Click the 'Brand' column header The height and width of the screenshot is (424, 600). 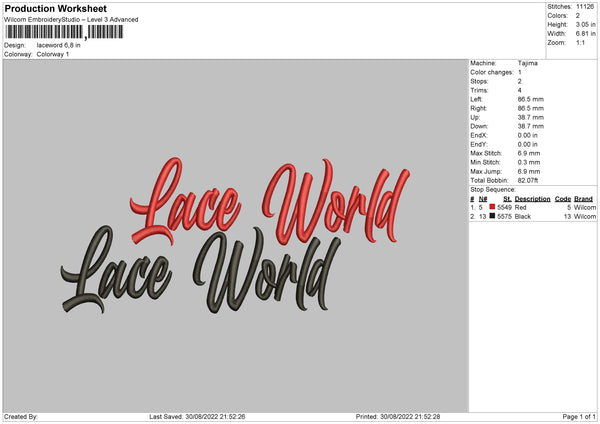(584, 199)
